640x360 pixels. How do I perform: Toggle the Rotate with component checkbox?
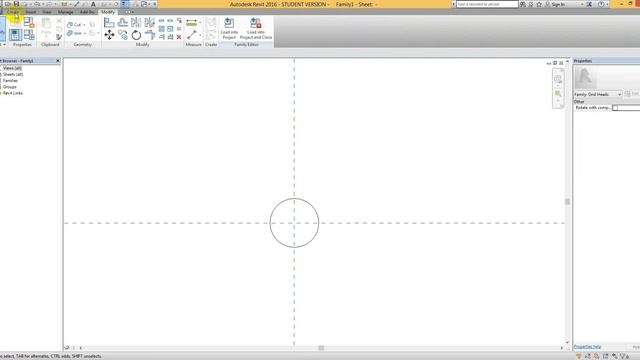click(x=615, y=108)
